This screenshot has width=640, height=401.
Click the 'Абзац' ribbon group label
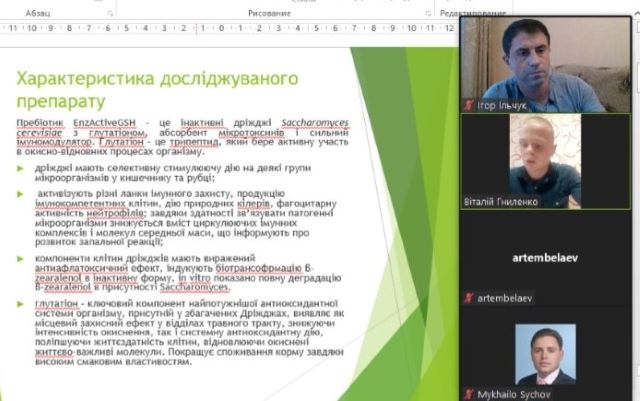(x=38, y=13)
